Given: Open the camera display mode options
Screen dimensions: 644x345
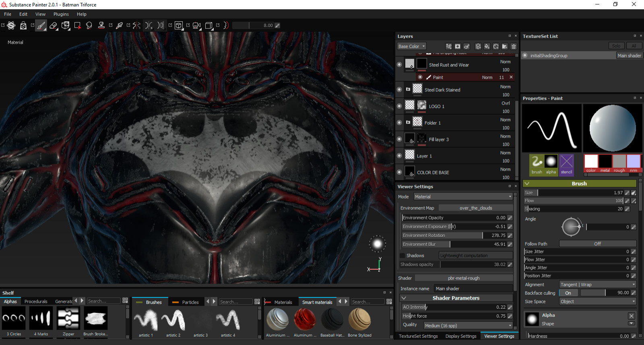Looking at the screenshot, I should point(196,25).
